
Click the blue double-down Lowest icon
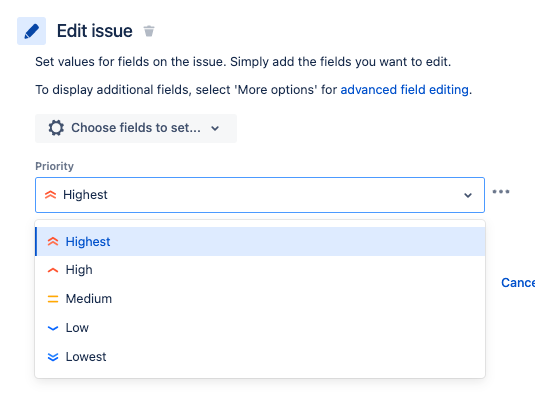(53, 357)
